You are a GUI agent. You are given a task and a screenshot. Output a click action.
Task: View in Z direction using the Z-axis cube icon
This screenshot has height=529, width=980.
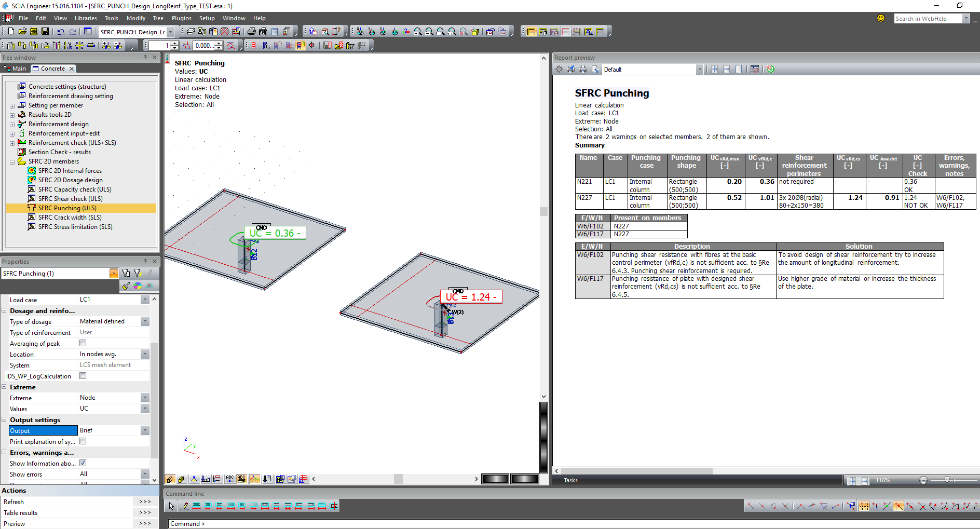click(383, 32)
